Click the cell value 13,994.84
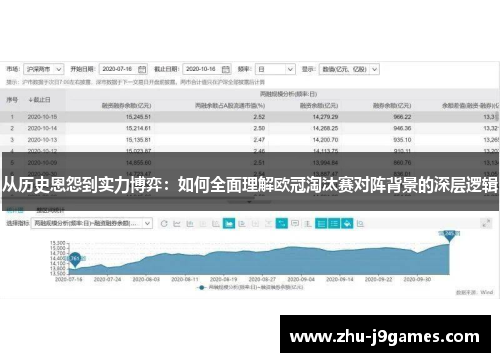 point(325,163)
